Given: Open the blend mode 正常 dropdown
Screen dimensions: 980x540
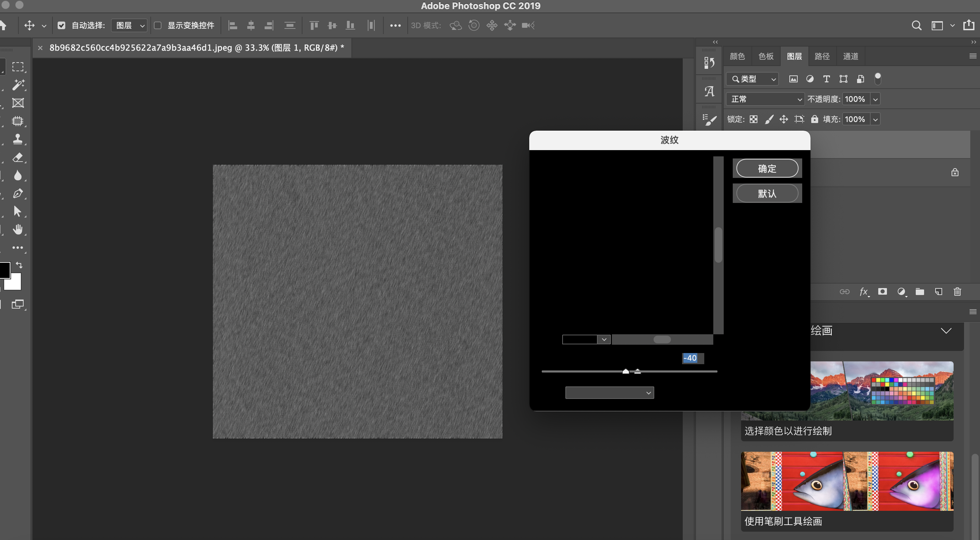Looking at the screenshot, I should click(x=765, y=99).
